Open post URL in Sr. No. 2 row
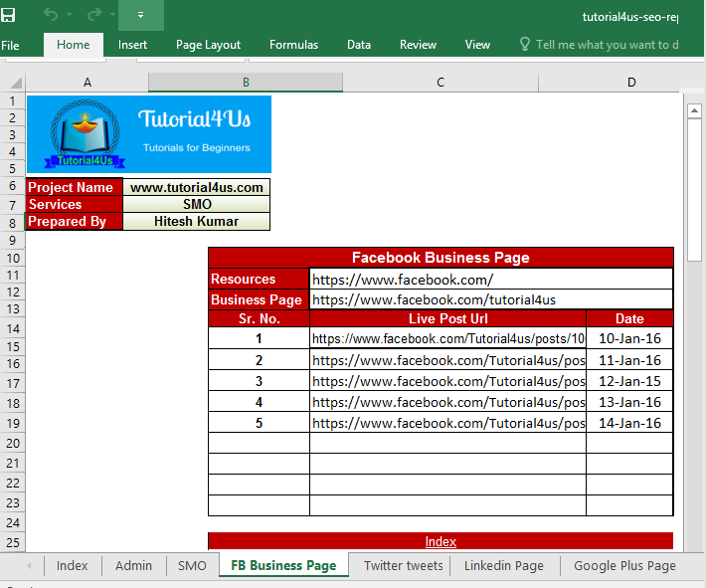Viewport: 706px width, 588px height. 448,360
